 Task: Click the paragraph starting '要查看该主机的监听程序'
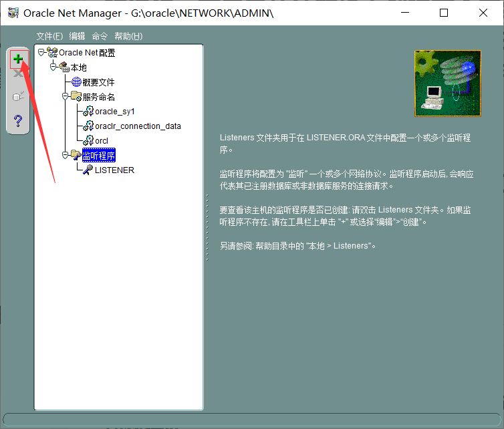[x=345, y=216]
